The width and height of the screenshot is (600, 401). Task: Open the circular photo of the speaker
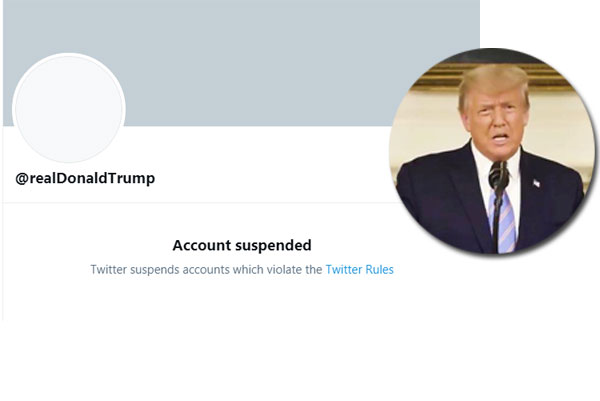[x=489, y=150]
